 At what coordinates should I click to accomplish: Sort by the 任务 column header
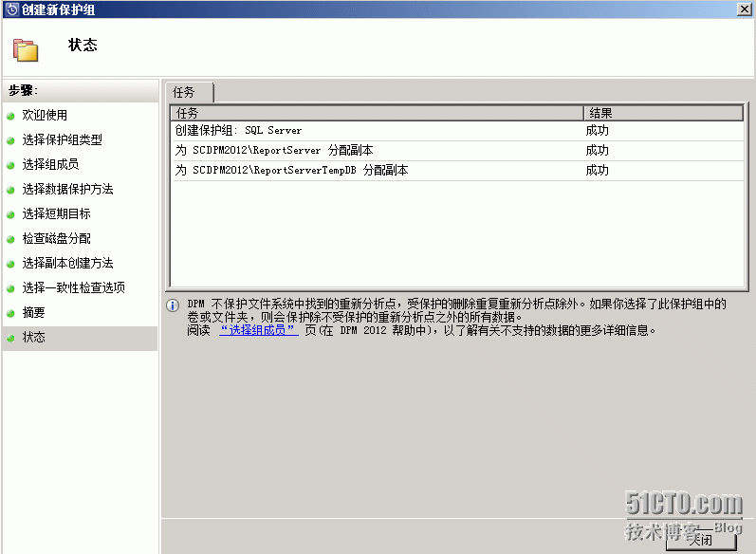(x=377, y=113)
